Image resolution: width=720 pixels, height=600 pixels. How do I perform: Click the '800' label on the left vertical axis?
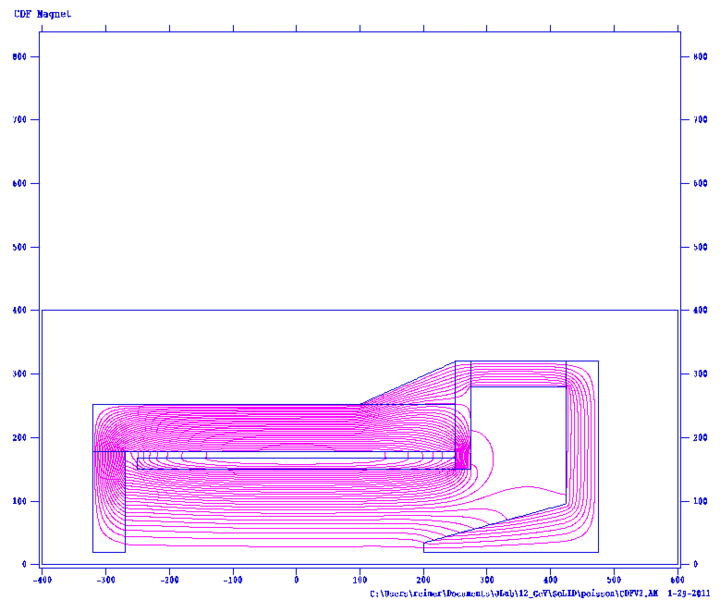coord(20,56)
